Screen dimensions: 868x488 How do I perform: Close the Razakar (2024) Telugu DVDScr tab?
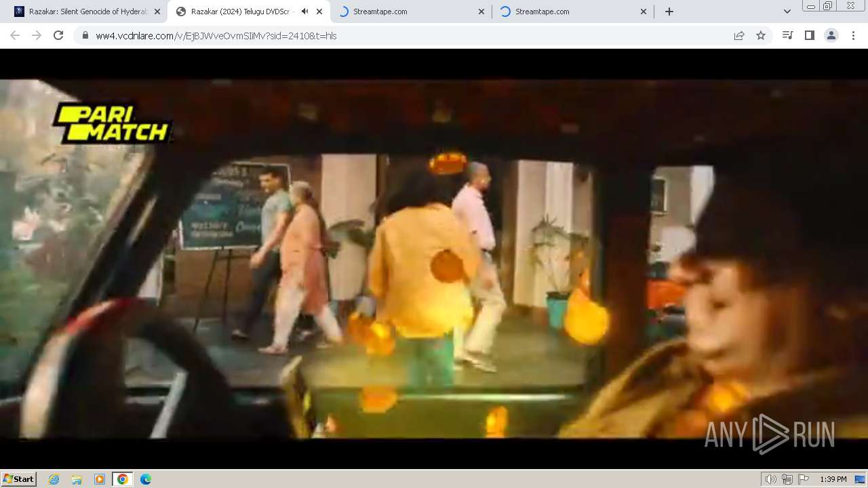(x=319, y=12)
